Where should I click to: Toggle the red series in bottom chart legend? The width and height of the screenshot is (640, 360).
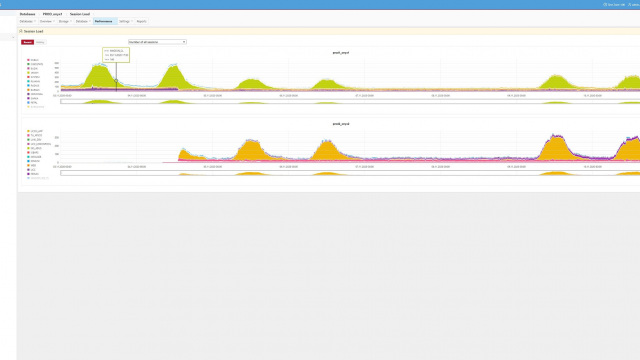33,153
